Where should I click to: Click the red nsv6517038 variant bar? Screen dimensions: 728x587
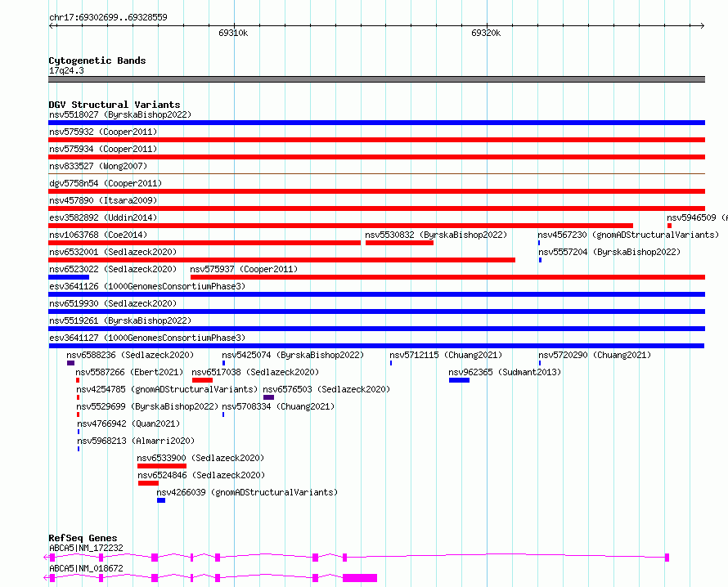[202, 380]
